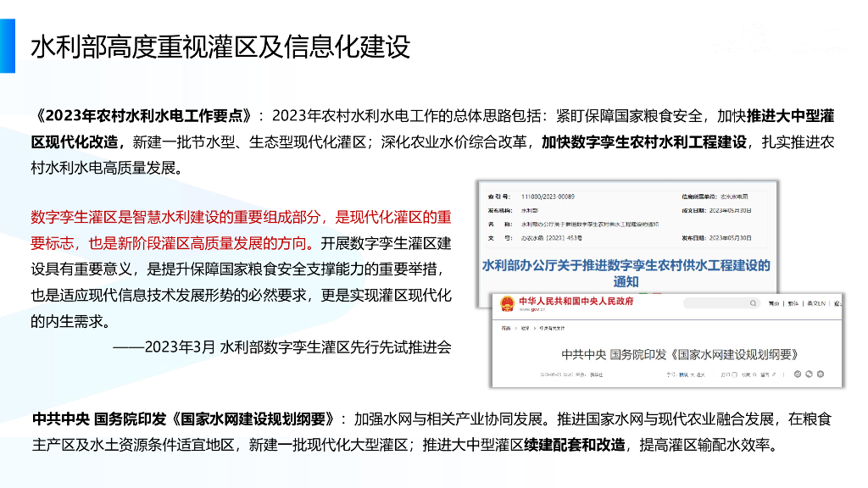Click the 成文日期 value 2023年05月30日
Viewport: 868px width, 488px height.
point(730,210)
